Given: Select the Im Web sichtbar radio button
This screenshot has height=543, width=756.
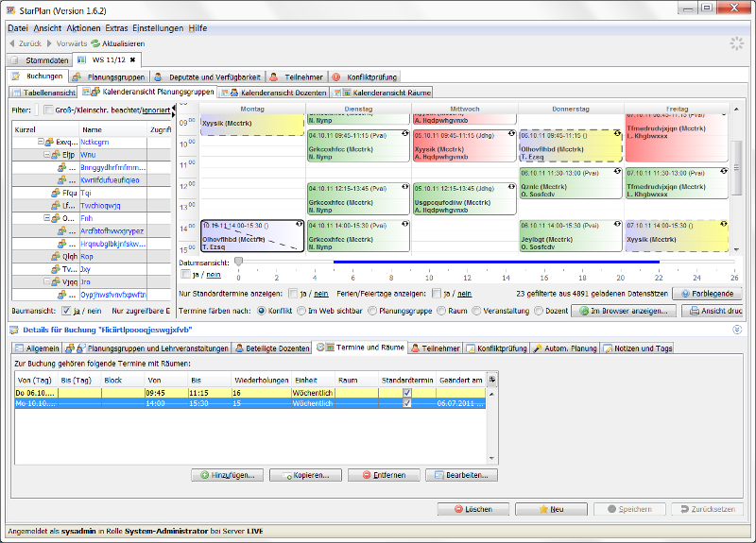Looking at the screenshot, I should [301, 311].
